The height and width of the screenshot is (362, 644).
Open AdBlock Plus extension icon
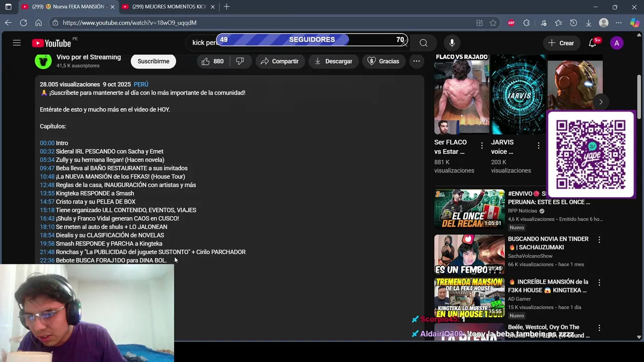[x=511, y=23]
